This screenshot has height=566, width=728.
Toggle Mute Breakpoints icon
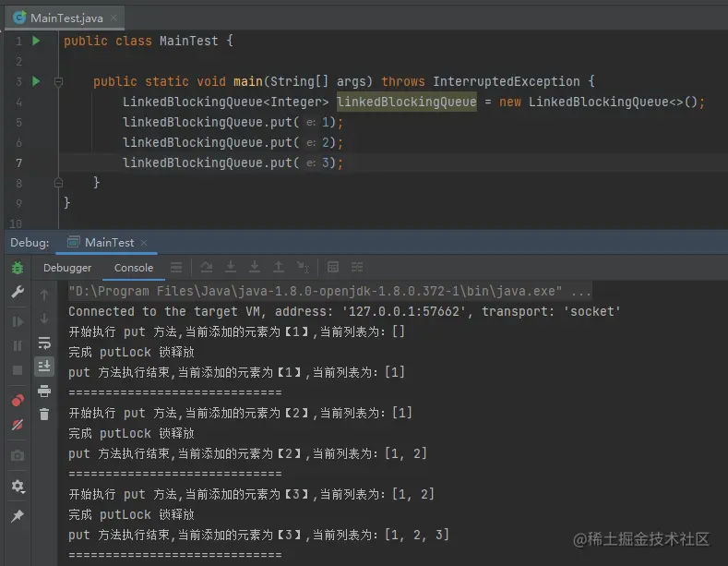tap(18, 424)
